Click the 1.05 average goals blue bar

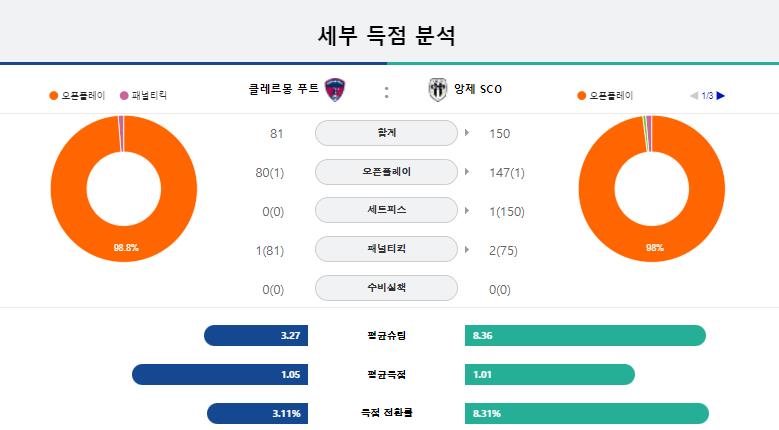click(220, 374)
